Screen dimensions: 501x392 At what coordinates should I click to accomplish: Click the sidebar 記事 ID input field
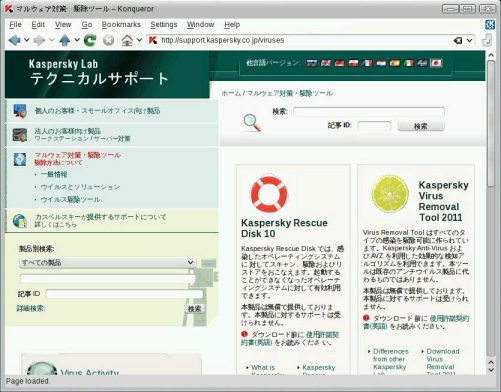(x=124, y=294)
